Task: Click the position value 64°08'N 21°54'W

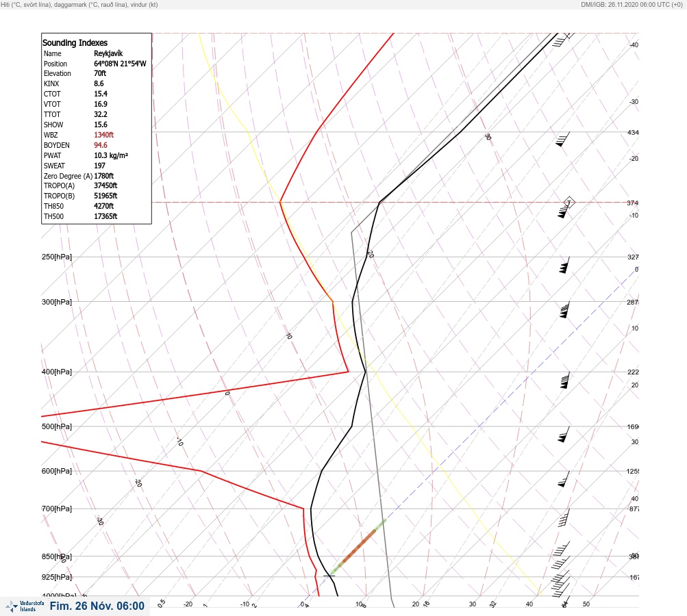Action: [120, 64]
